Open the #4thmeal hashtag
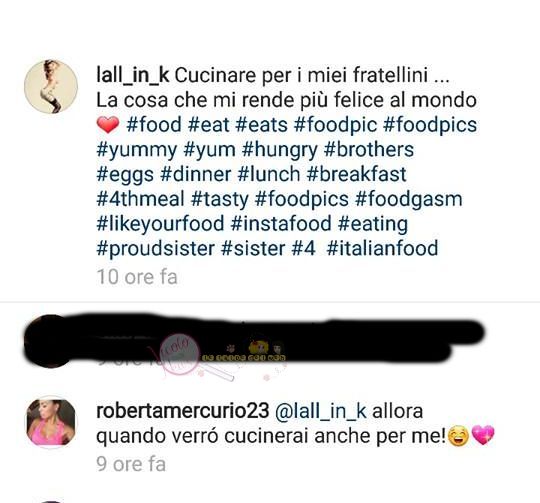This screenshot has height=503, width=540. coord(140,199)
